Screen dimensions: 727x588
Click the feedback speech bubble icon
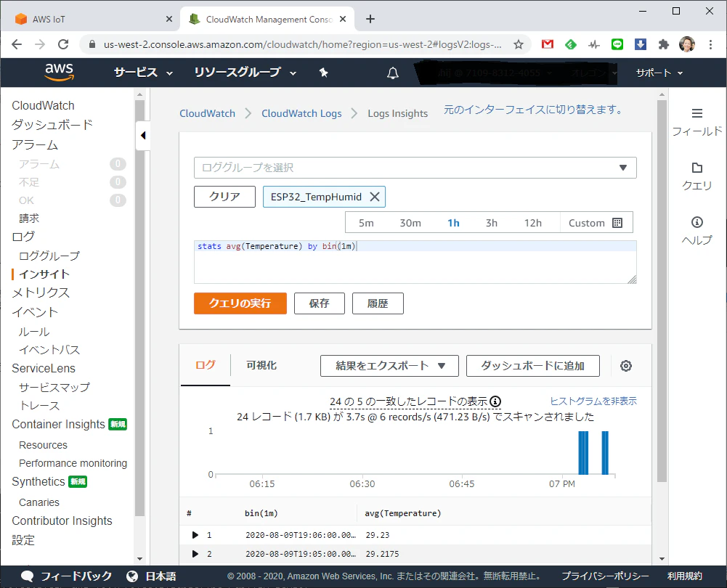(x=28, y=576)
